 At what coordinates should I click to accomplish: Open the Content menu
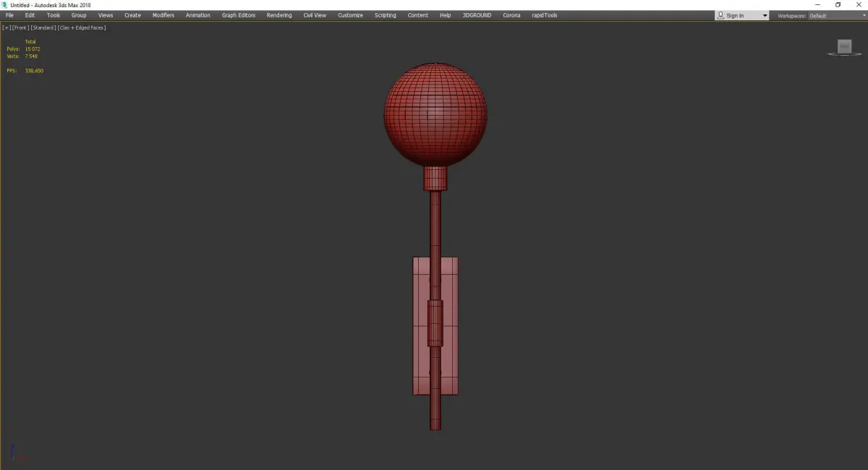(x=418, y=15)
